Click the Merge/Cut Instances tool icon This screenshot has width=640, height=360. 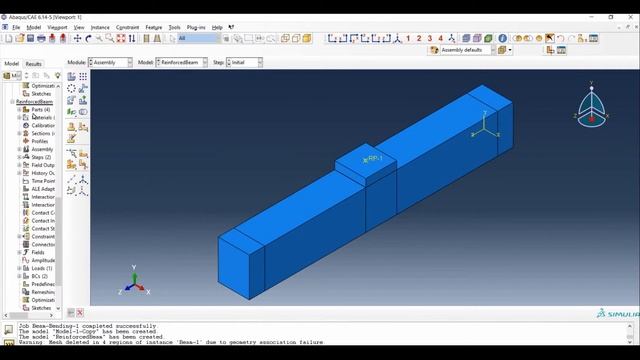point(83,112)
